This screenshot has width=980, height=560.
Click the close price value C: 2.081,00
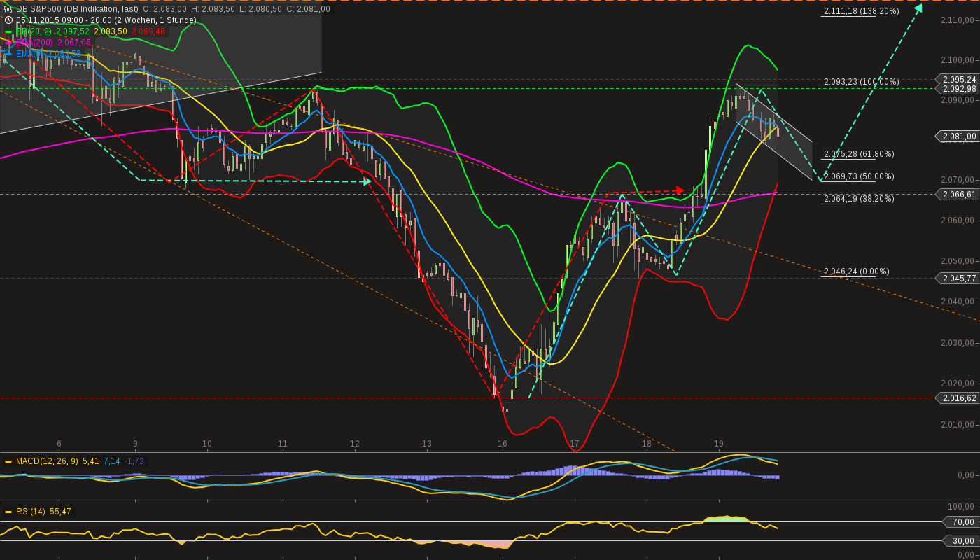click(309, 9)
